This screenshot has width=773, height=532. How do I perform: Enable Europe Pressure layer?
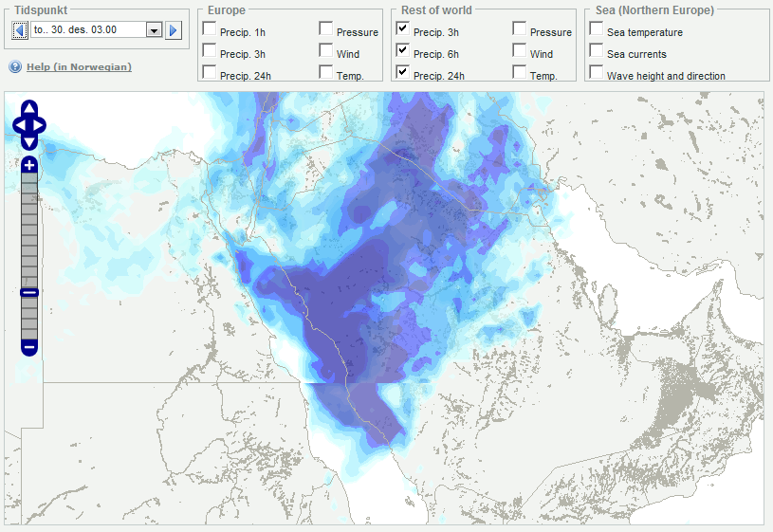[x=326, y=28]
